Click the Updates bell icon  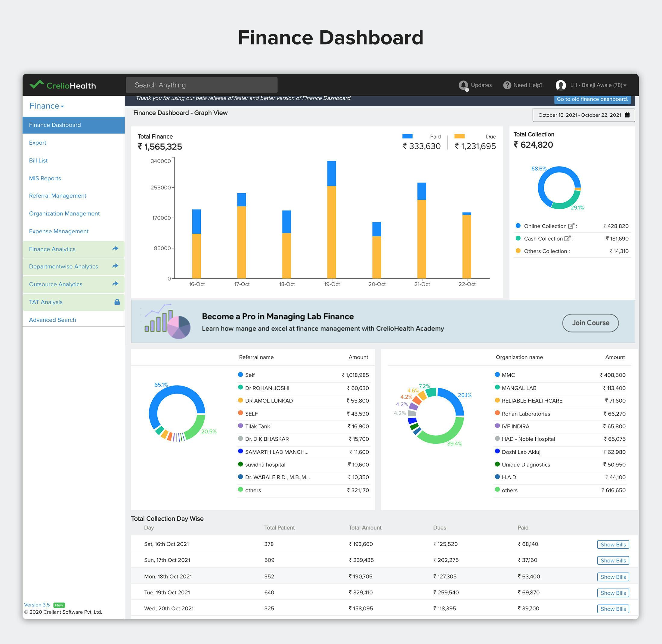463,85
